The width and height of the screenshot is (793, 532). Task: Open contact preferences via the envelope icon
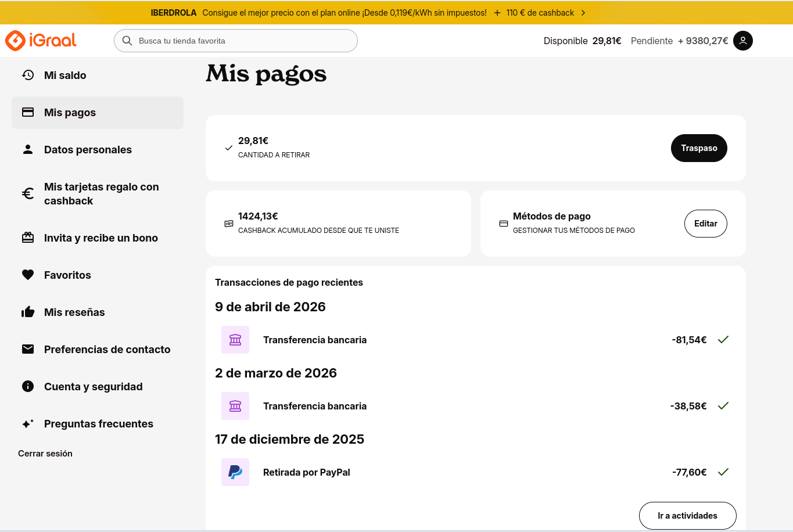(x=27, y=349)
